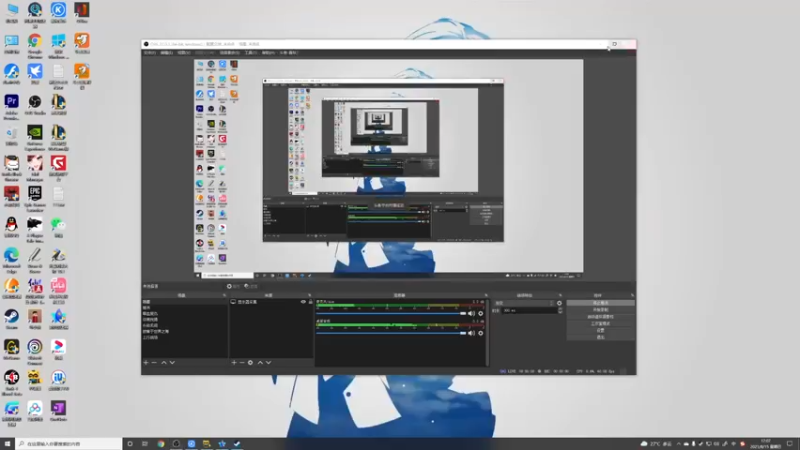Click the Audio Mixer vertical scrollbar
The width and height of the screenshot is (800, 450).
488,332
